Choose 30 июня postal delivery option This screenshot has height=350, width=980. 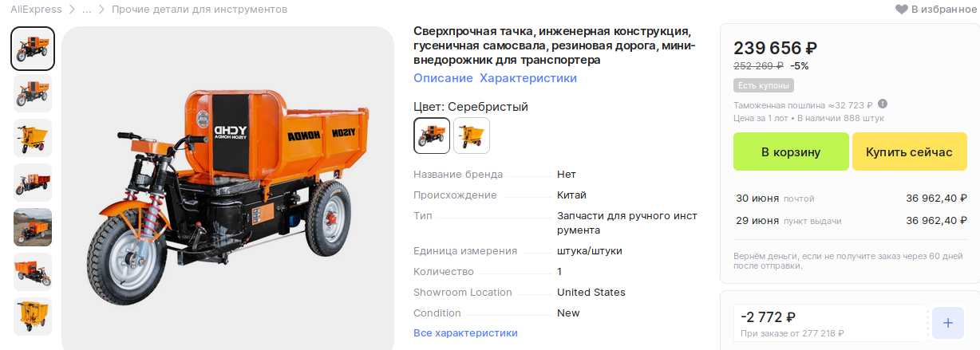coord(851,199)
